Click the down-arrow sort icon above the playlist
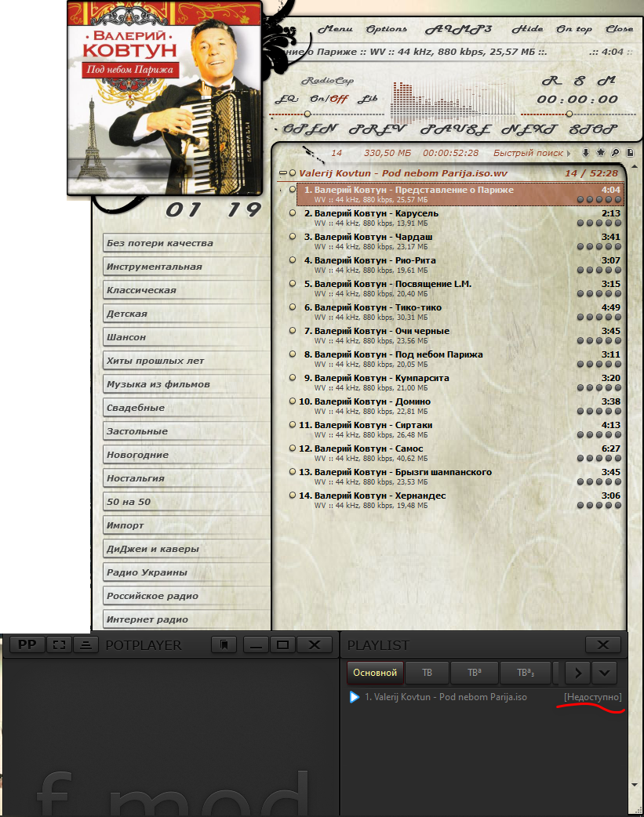Screen dimensions: 644x817 click(x=585, y=153)
